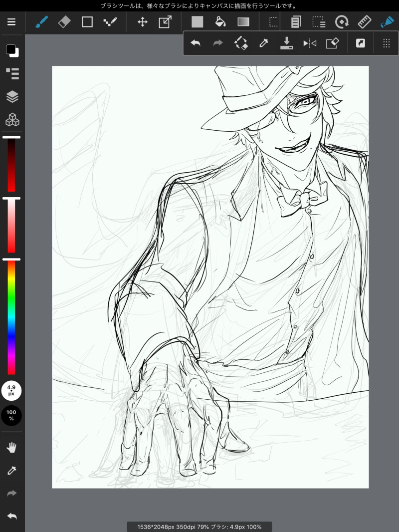Select the Eraser tool
The height and width of the screenshot is (532, 399).
(x=64, y=22)
